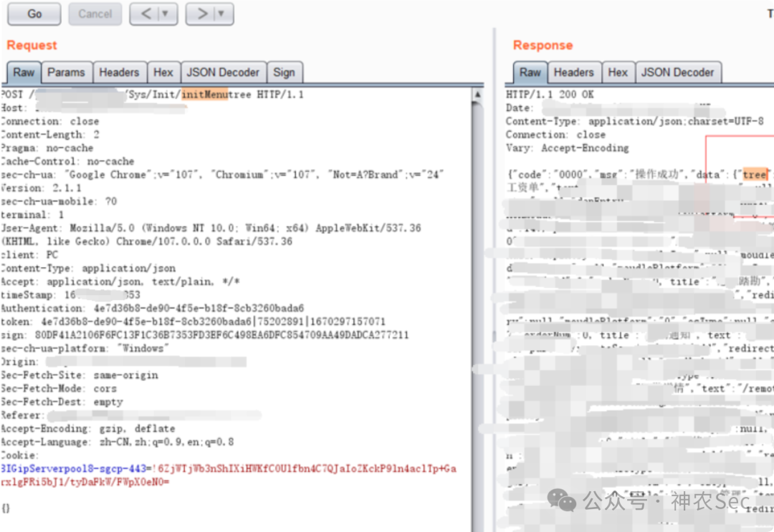Open the forward history dropdown arrow
Image resolution: width=774 pixels, height=532 pixels.
(221, 14)
